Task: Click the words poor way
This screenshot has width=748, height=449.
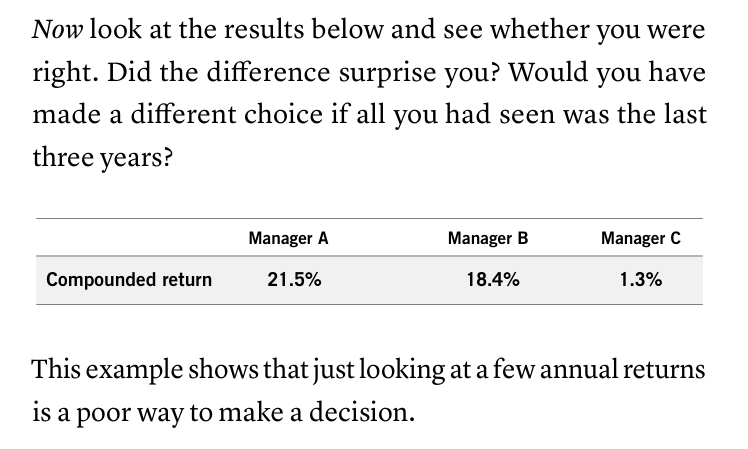Action: point(130,413)
